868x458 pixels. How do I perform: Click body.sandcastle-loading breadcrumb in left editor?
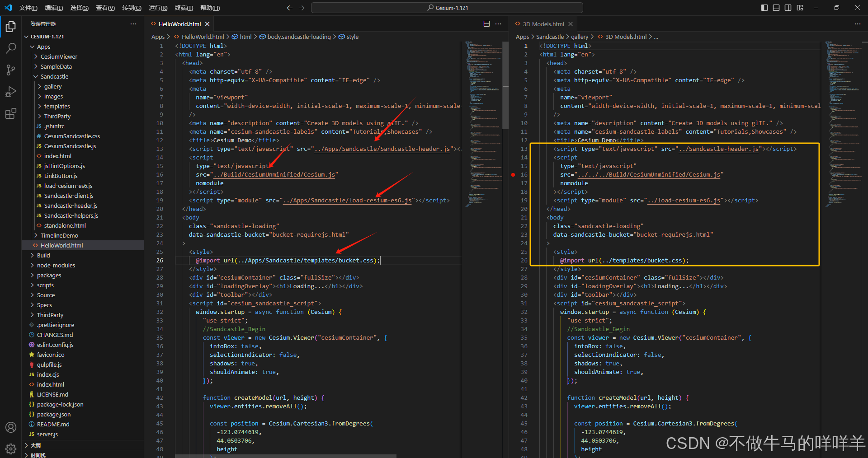(295, 37)
